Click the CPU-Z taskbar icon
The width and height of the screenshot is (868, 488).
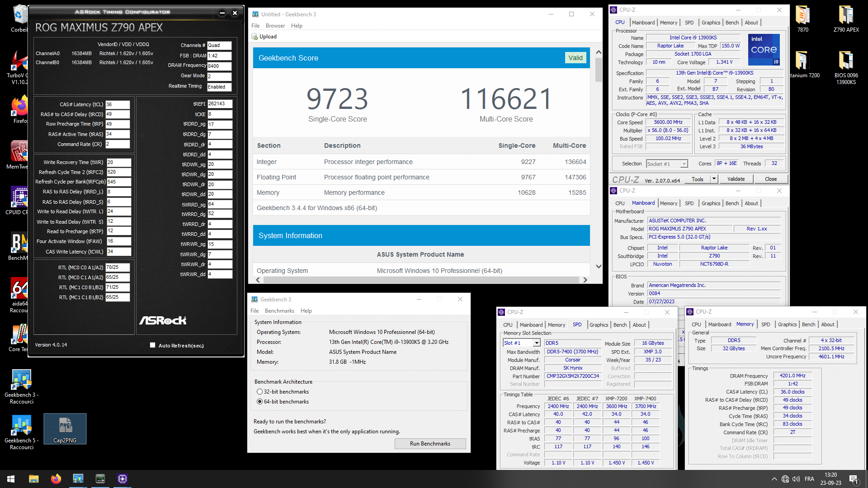122,479
